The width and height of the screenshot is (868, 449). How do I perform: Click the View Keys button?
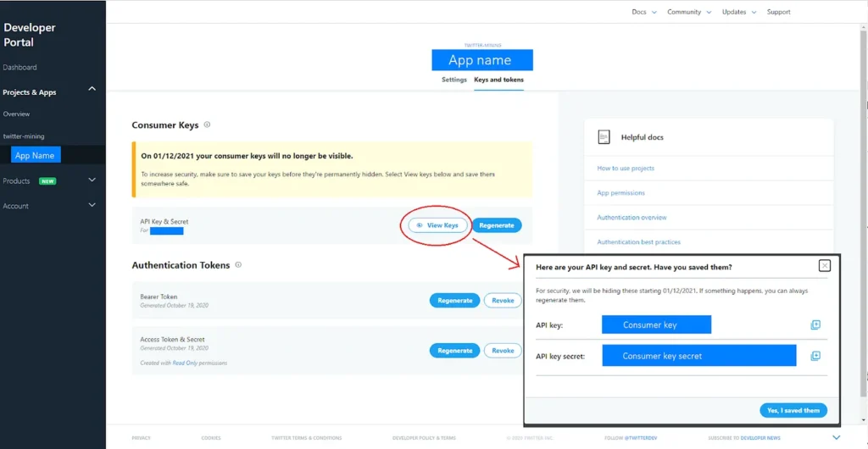(438, 225)
